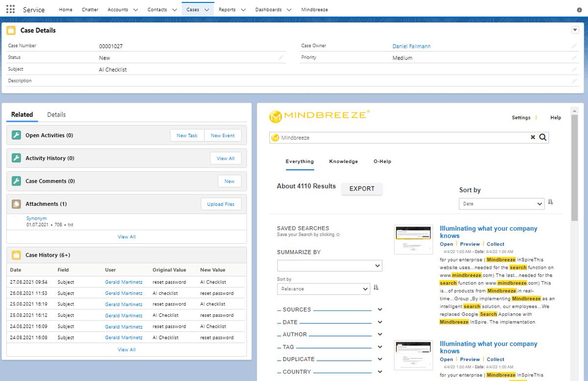Toggle sort direction beside Date dropdown
The image size is (588, 381).
pos(550,202)
